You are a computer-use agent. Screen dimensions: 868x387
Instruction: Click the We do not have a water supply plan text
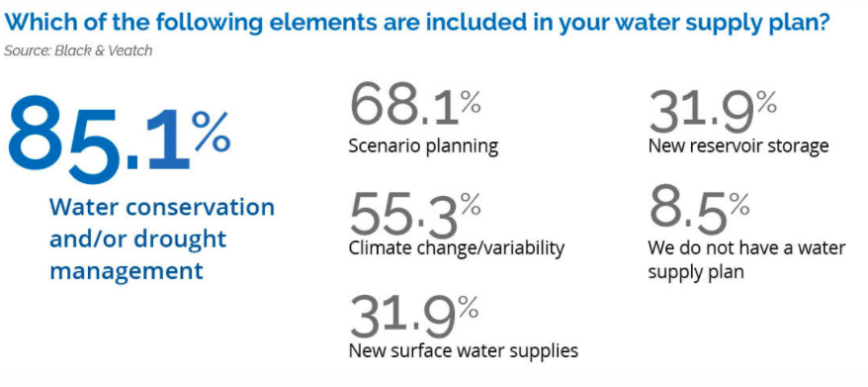pyautogui.click(x=746, y=259)
